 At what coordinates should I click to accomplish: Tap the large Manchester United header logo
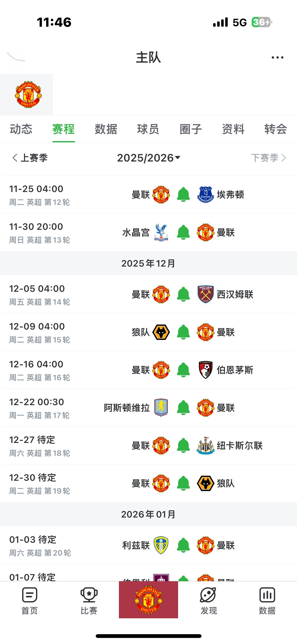pyautogui.click(x=28, y=94)
